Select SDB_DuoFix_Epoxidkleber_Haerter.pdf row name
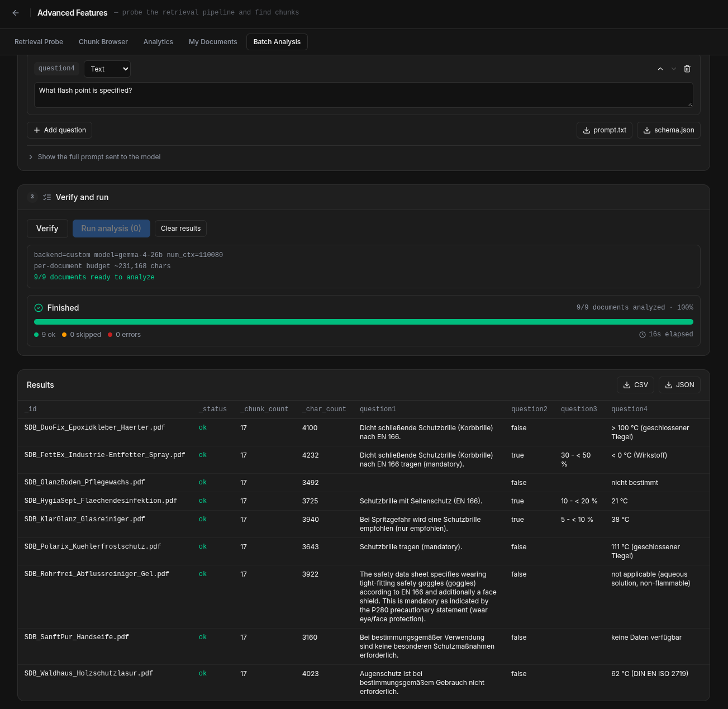 coord(95,428)
